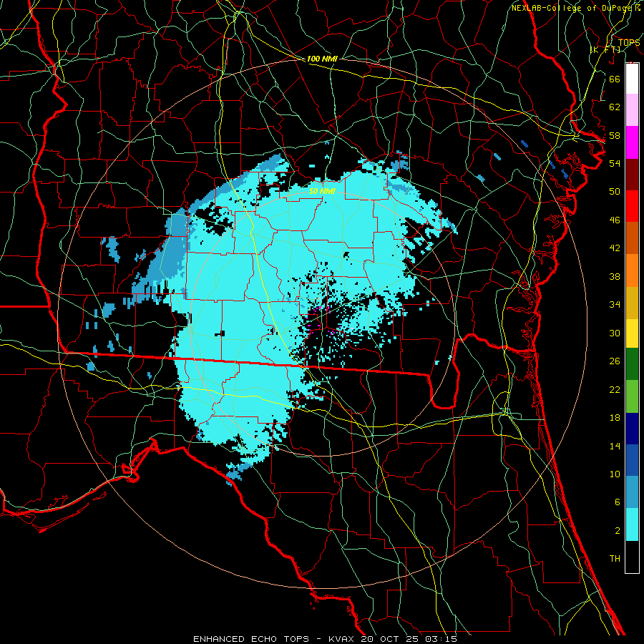Click the white 66 kft color swatch
The height and width of the screenshot is (644, 644).
632,79
